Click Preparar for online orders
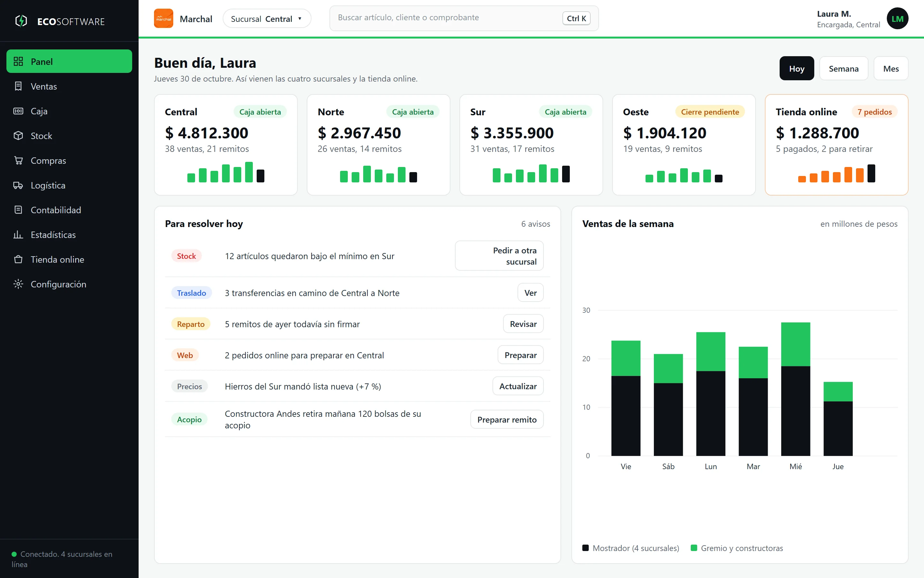Viewport: 924px width, 578px height. click(520, 355)
